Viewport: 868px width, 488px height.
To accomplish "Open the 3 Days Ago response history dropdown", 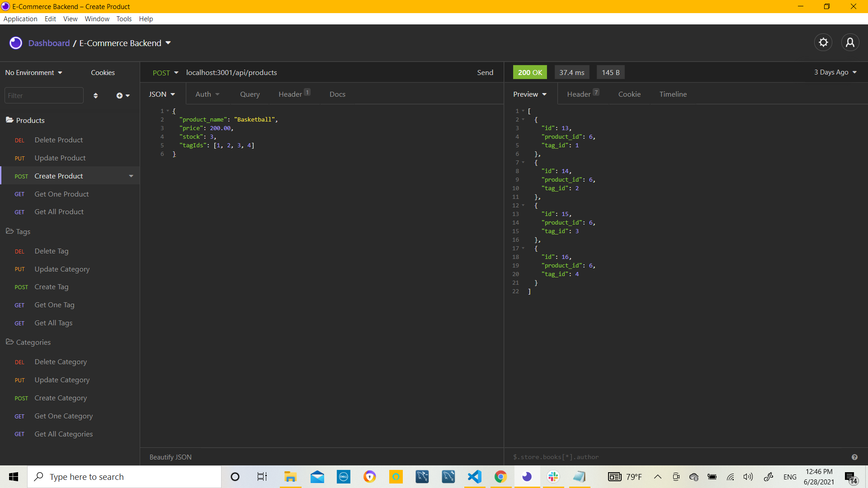I will point(834,72).
